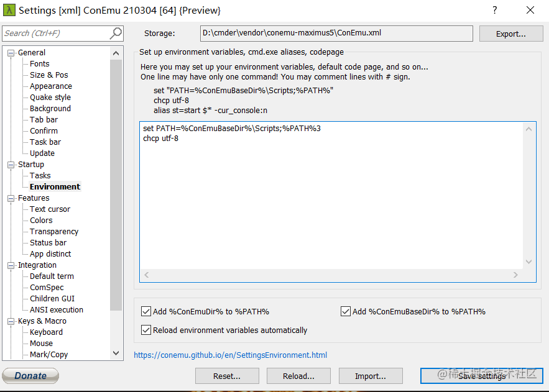
Task: Select the Features tree label
Action: tap(34, 198)
